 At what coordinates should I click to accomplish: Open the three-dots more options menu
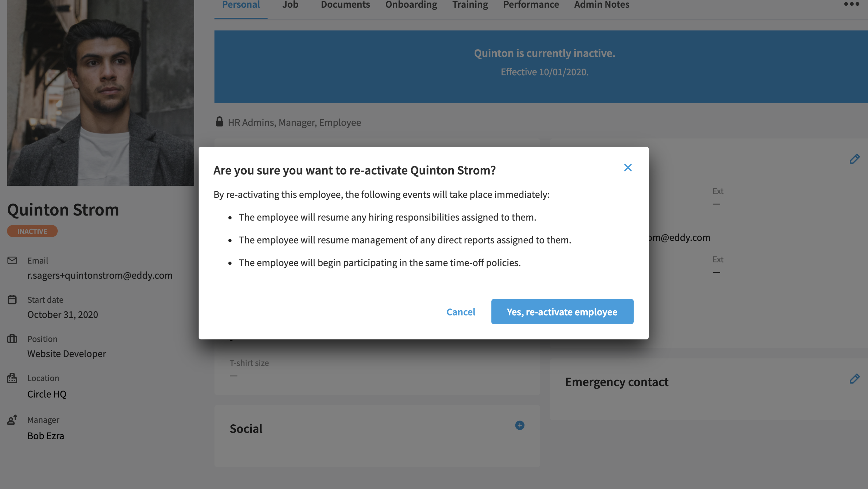click(851, 4)
